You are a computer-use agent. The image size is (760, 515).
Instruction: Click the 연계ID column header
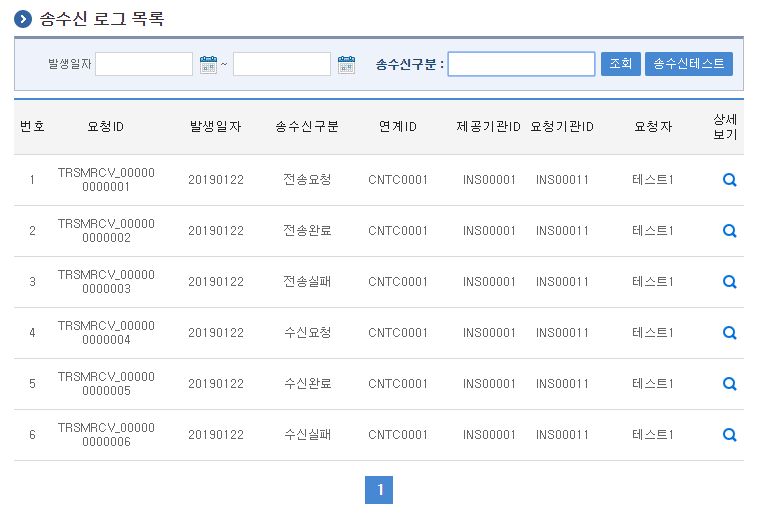click(x=398, y=127)
